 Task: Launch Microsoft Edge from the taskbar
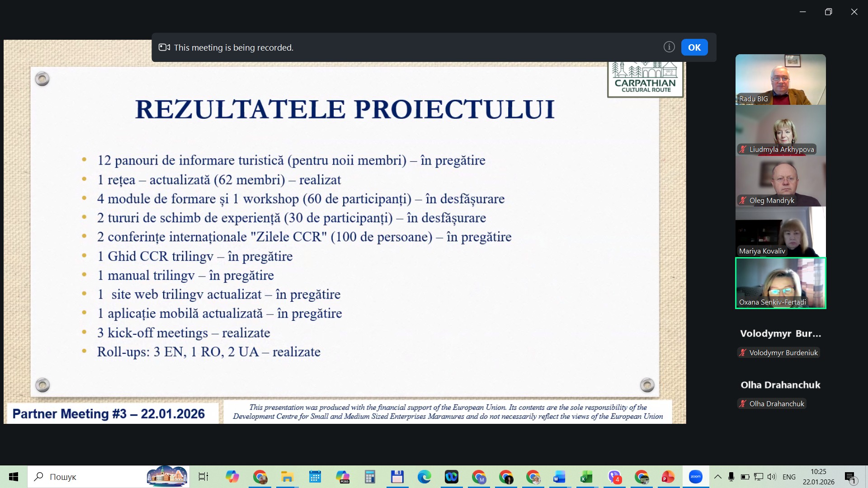coord(424,477)
